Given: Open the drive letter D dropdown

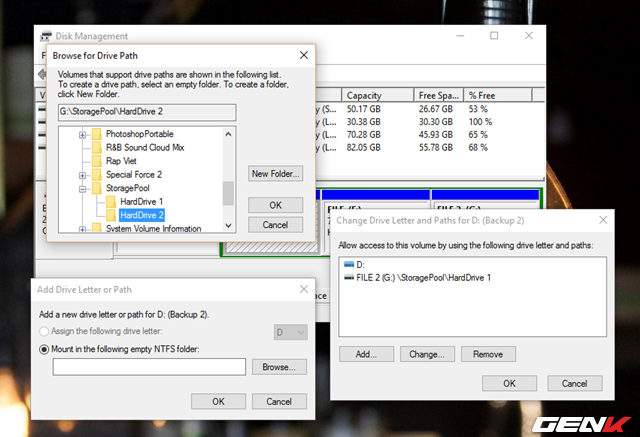Looking at the screenshot, I should [290, 329].
